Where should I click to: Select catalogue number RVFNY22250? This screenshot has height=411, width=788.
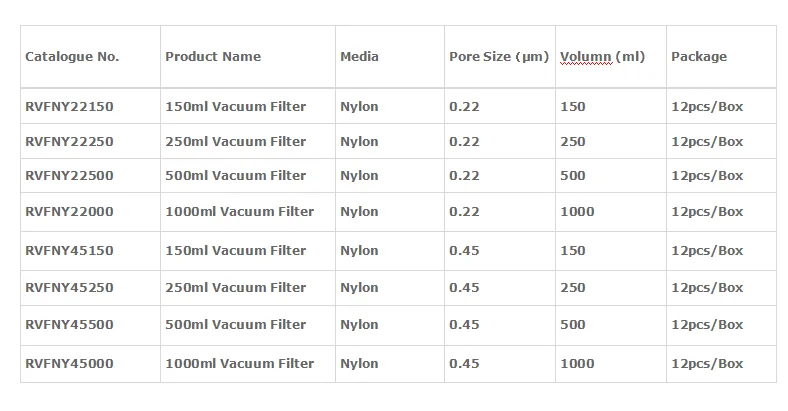click(x=69, y=142)
